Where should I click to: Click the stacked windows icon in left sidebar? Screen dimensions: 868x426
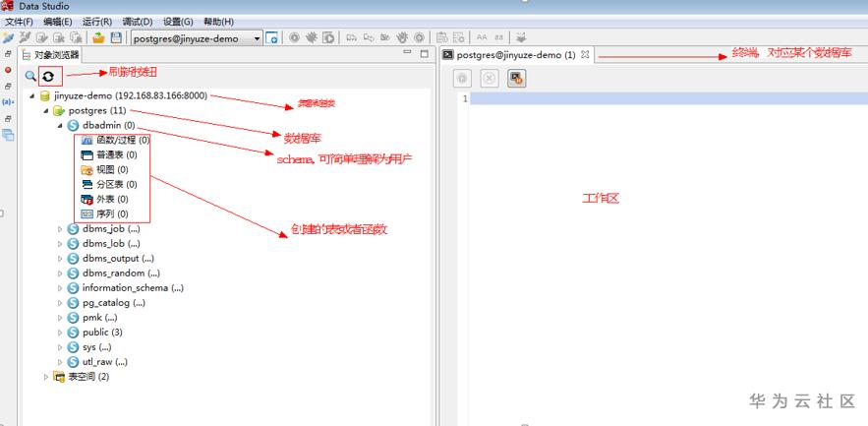click(x=8, y=135)
